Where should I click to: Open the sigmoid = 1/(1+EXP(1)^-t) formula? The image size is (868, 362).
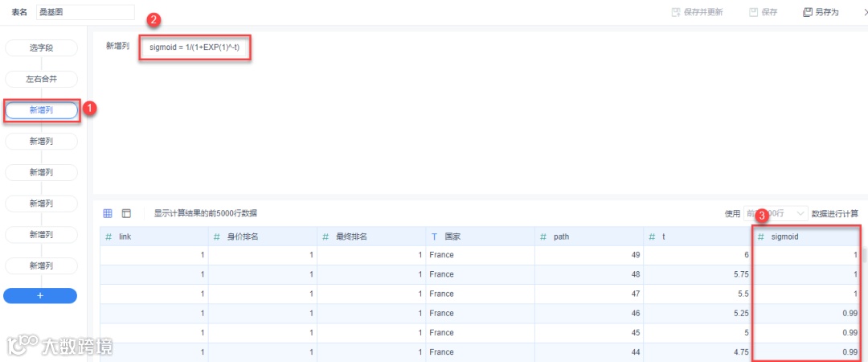pyautogui.click(x=194, y=47)
